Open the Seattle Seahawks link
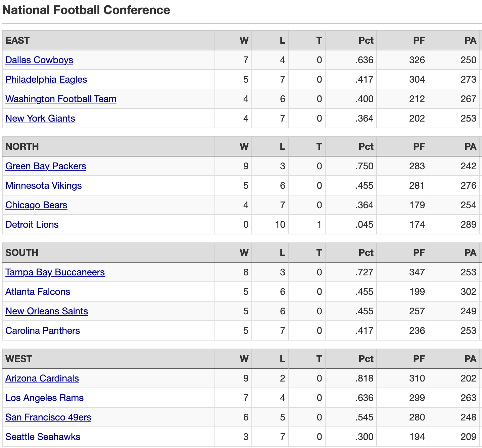This screenshot has width=482, height=448. 43,437
